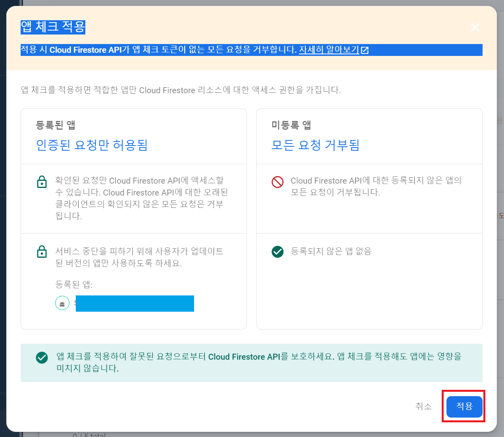
Task: Click the 미등록 앱 card heading
Action: (x=291, y=125)
